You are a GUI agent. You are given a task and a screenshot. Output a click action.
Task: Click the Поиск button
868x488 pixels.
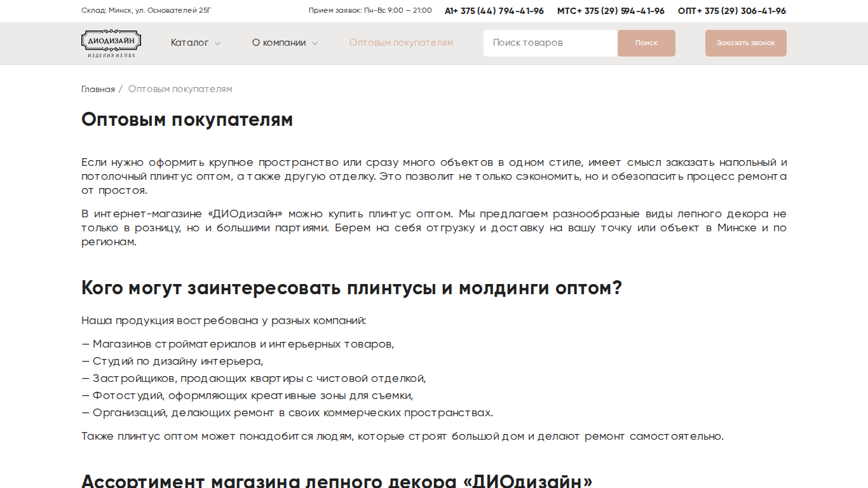click(x=646, y=43)
